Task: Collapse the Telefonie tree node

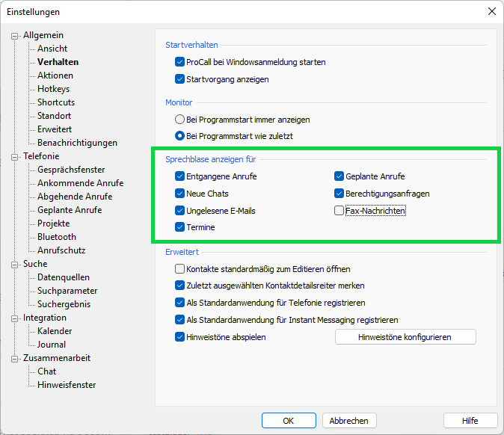Action: pyautogui.click(x=15, y=157)
